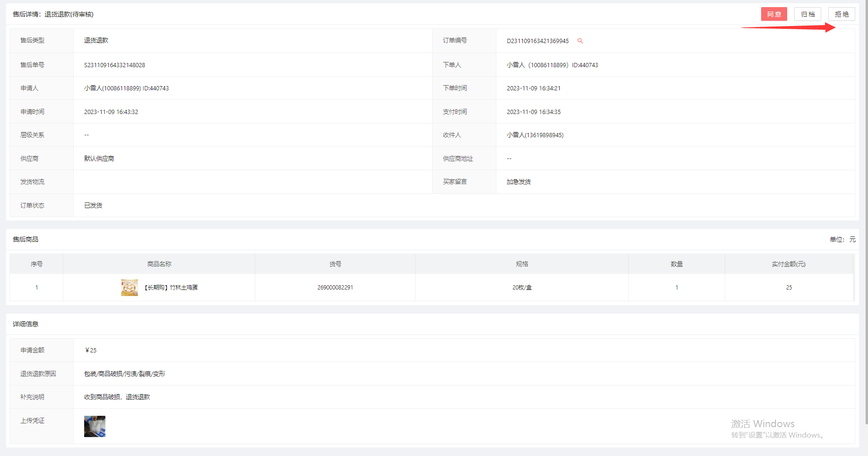868x456 pixels.
Task: Click the 规格 column header
Action: [x=522, y=264]
